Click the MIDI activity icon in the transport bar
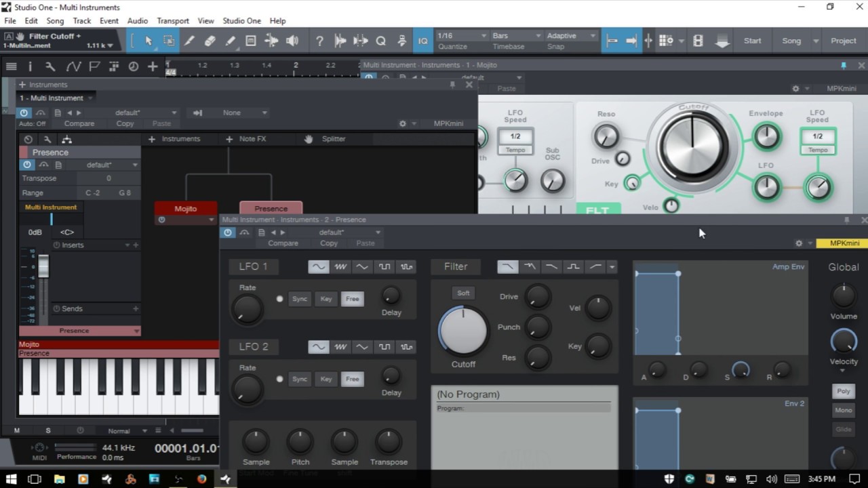The image size is (868, 488). (x=39, y=447)
